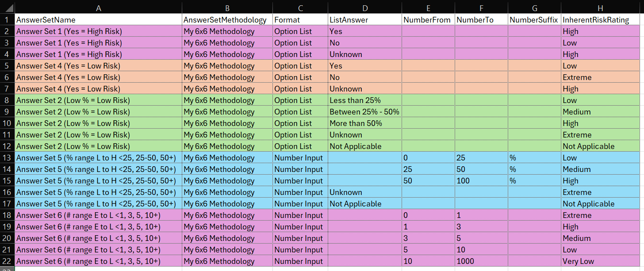The height and width of the screenshot is (271, 644).
Task: Click the 'More than 50%' cell
Action: pos(364,123)
